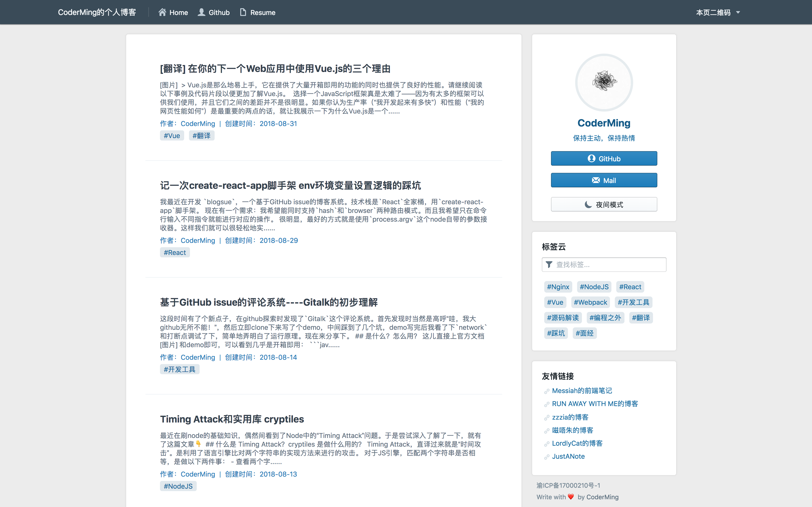Click the CoderMing avatar image
Viewport: 812px width, 507px height.
(x=604, y=82)
